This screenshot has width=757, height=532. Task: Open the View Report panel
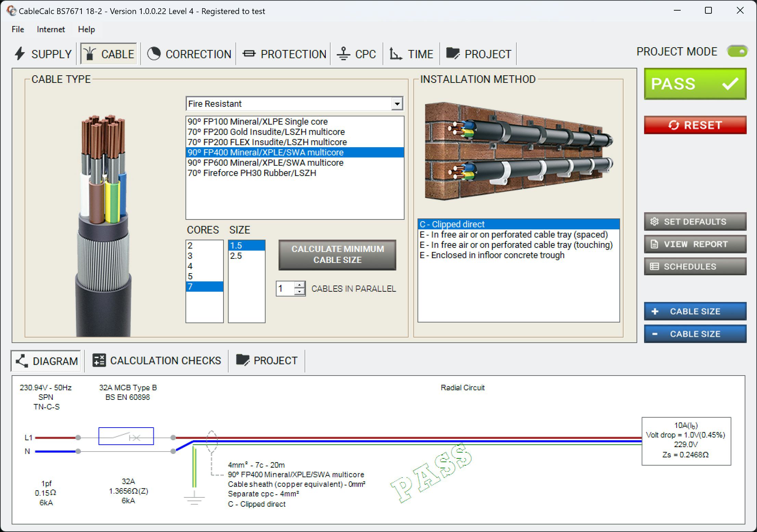pyautogui.click(x=695, y=244)
